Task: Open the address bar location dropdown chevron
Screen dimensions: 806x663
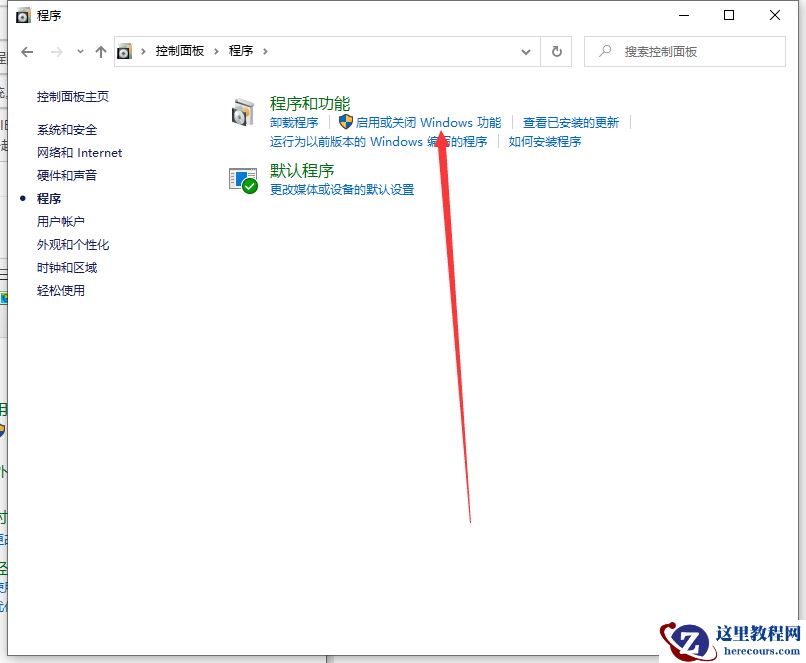Action: (x=526, y=51)
